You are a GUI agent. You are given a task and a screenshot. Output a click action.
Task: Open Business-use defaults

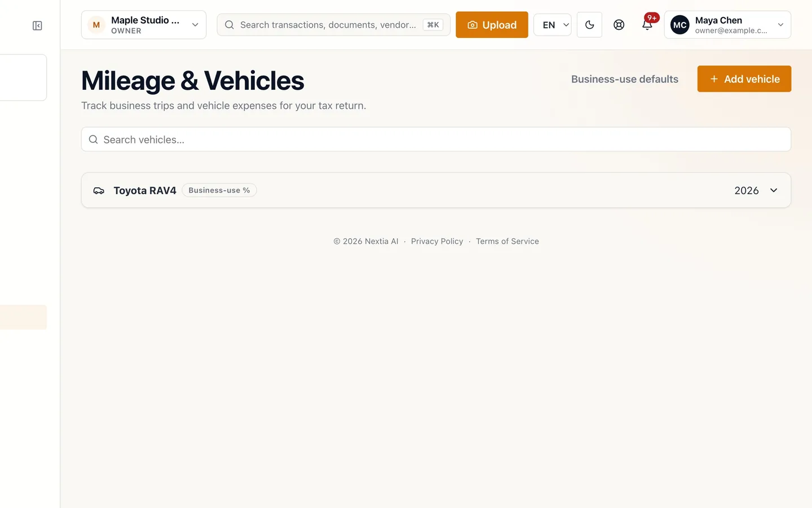tap(625, 79)
